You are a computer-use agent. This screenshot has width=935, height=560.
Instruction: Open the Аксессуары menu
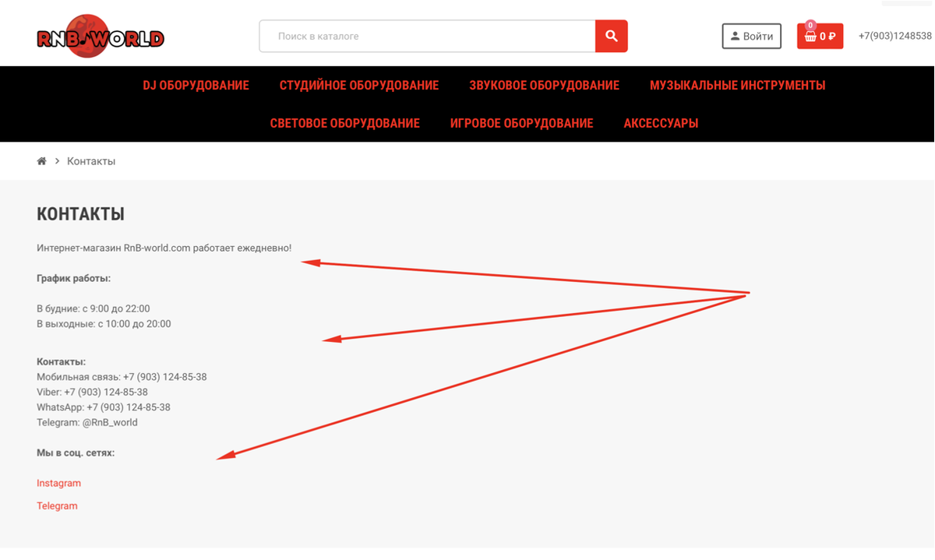[661, 123]
